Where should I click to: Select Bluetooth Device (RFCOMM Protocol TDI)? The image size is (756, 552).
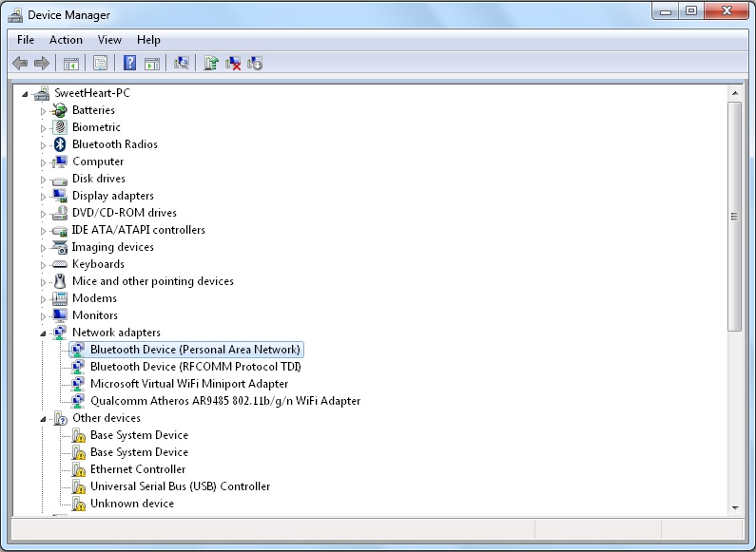196,367
